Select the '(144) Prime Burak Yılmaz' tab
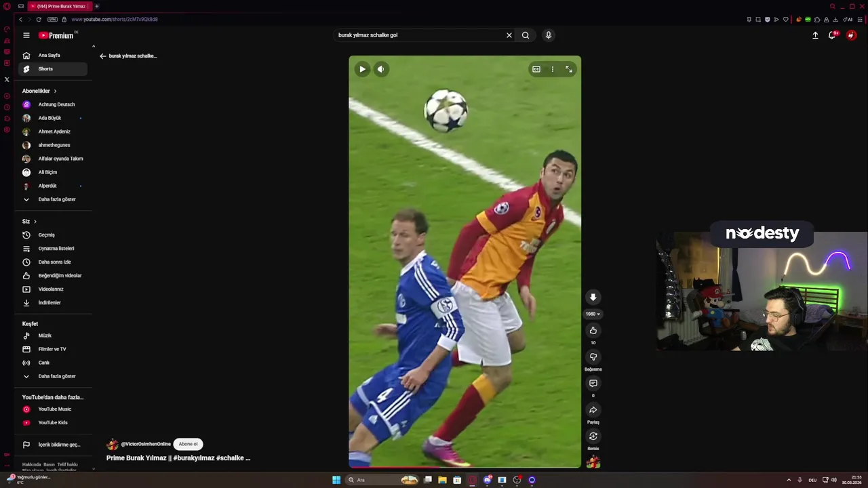The height and width of the screenshot is (488, 868). pyautogui.click(x=58, y=6)
